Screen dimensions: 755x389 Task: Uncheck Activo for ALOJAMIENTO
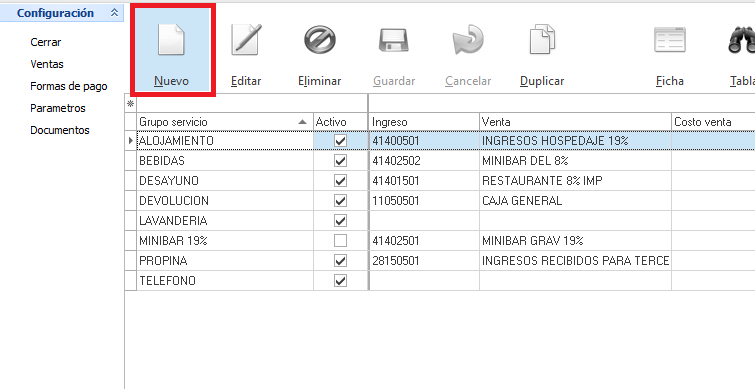point(340,141)
